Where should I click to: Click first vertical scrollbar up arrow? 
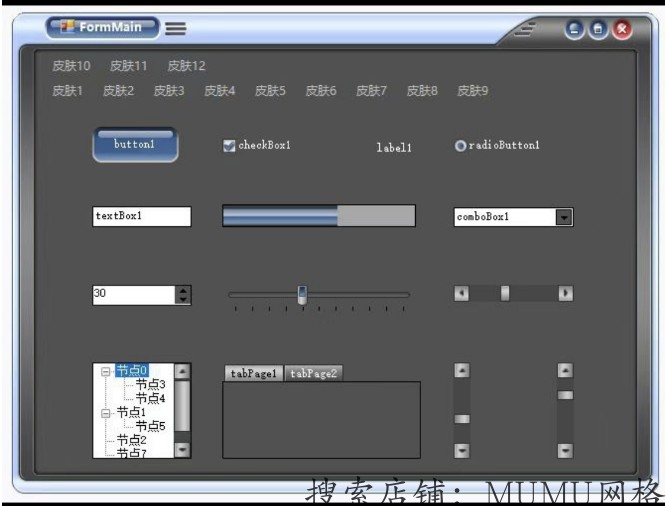coord(462,370)
